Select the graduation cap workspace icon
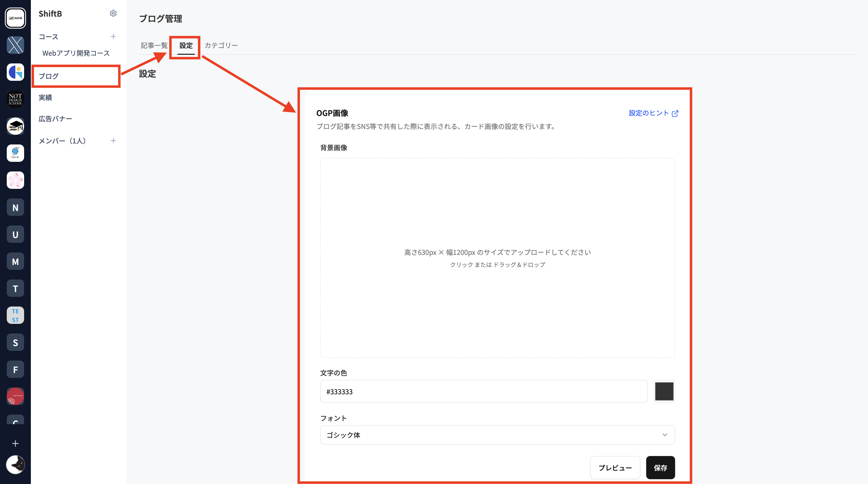The height and width of the screenshot is (484, 868). click(x=15, y=126)
